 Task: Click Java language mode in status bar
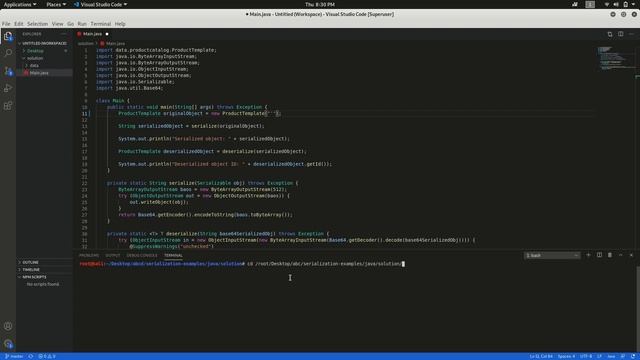[x=611, y=356]
